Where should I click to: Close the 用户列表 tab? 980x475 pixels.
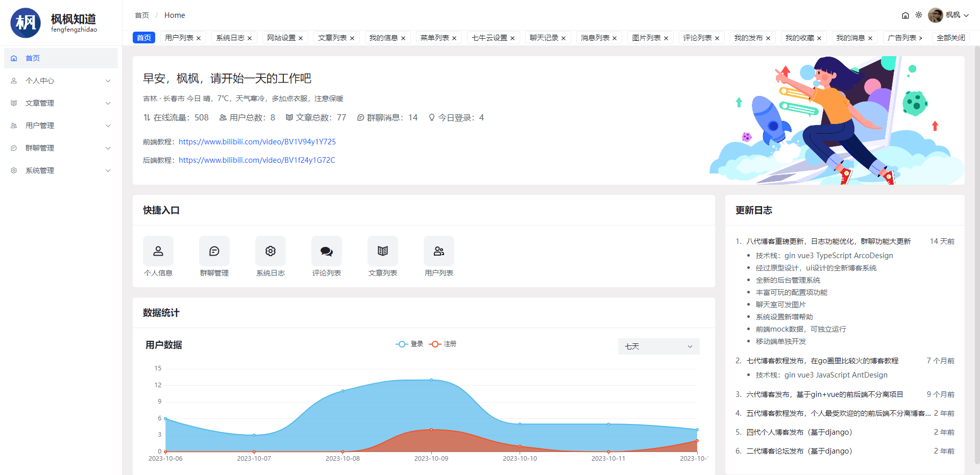[x=199, y=38]
